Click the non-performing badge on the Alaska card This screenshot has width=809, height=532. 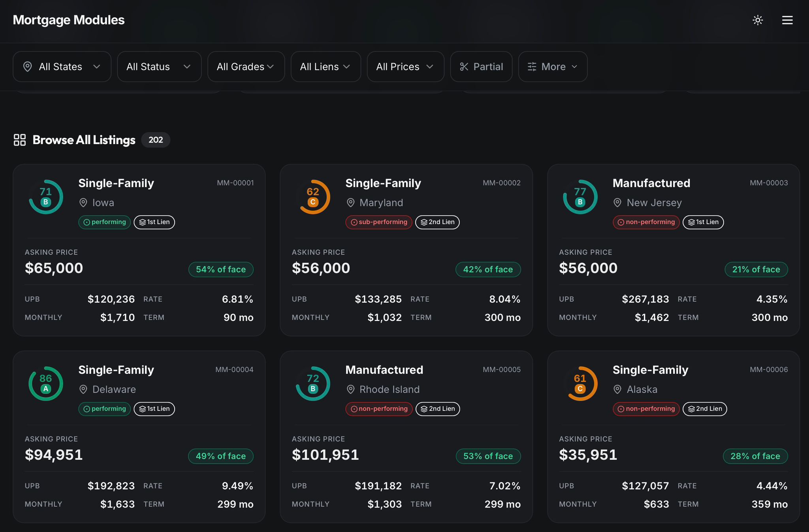pos(646,409)
